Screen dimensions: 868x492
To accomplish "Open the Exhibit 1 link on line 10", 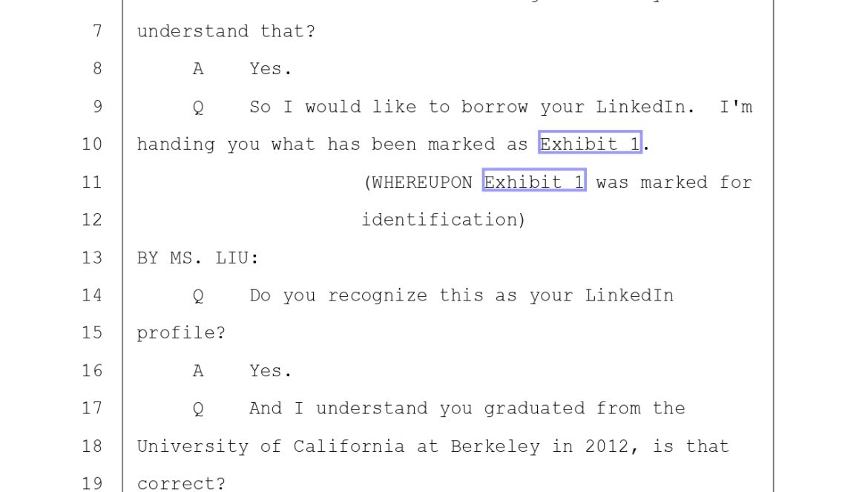I will pyautogui.click(x=590, y=142).
